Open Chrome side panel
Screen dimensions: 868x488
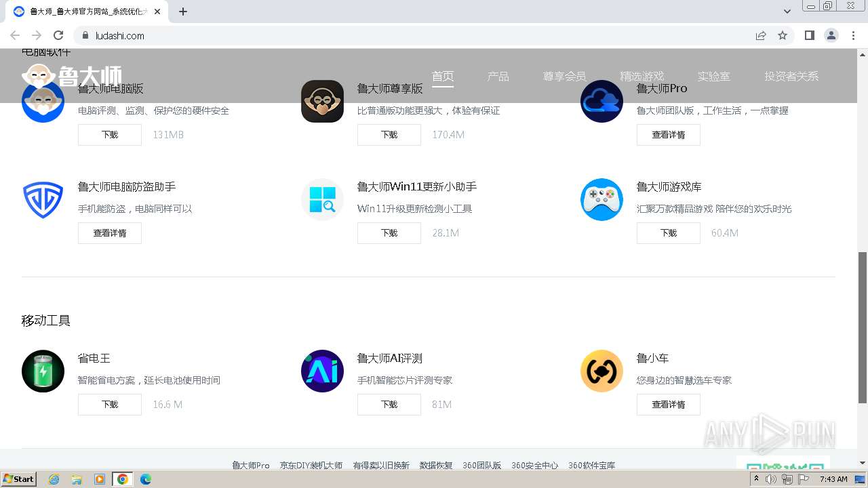(x=809, y=35)
